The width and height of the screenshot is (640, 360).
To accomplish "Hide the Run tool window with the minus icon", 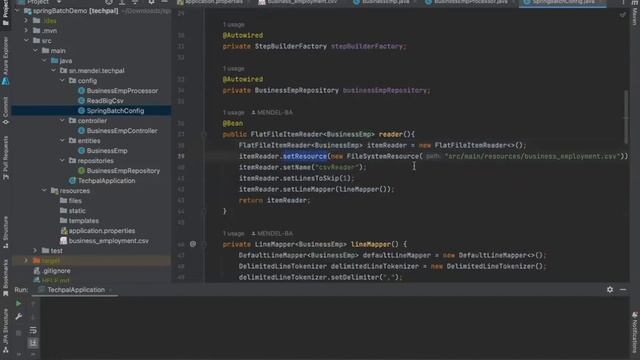I will [623, 289].
